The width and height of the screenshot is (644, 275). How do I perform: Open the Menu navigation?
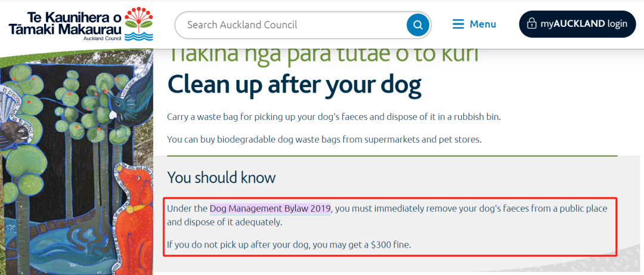475,24
